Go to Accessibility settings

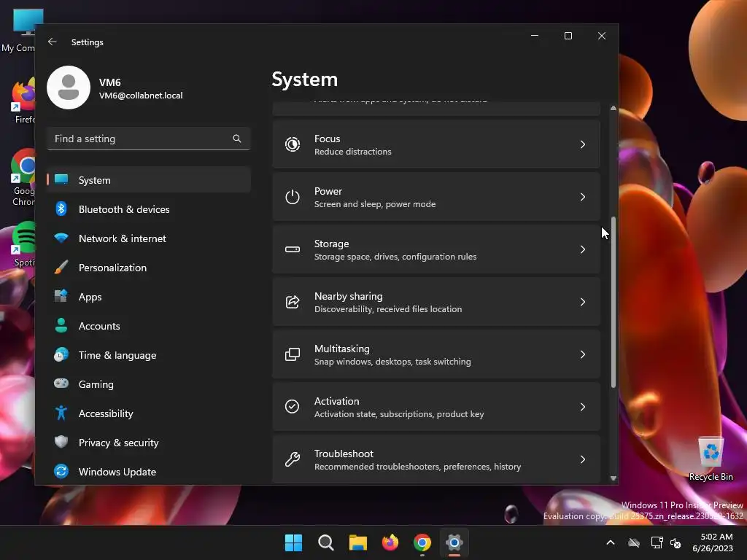point(149,413)
